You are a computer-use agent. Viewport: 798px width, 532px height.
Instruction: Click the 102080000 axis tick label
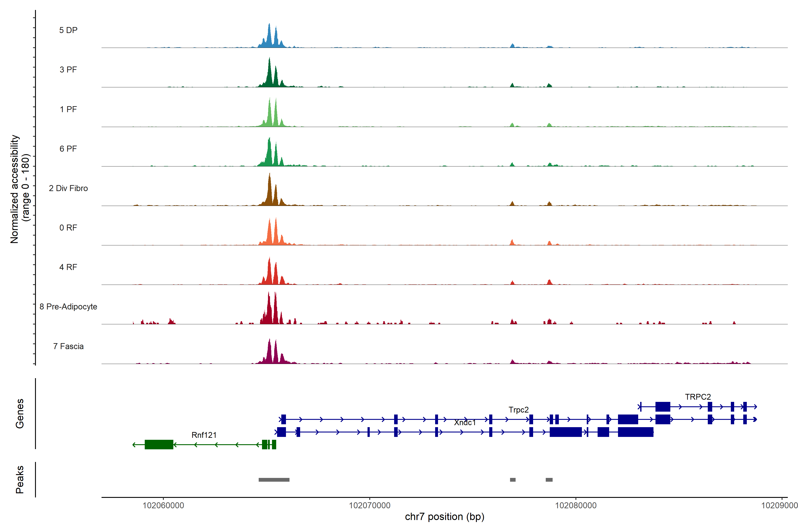(575, 506)
